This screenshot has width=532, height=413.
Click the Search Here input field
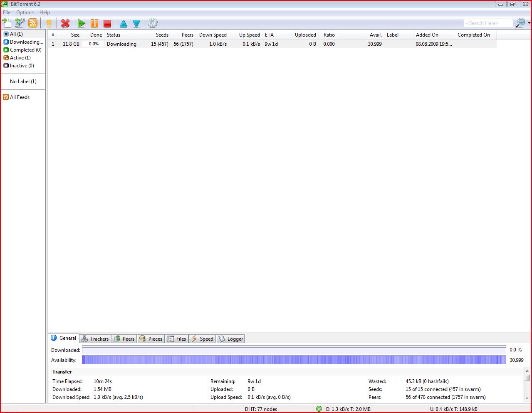click(488, 23)
